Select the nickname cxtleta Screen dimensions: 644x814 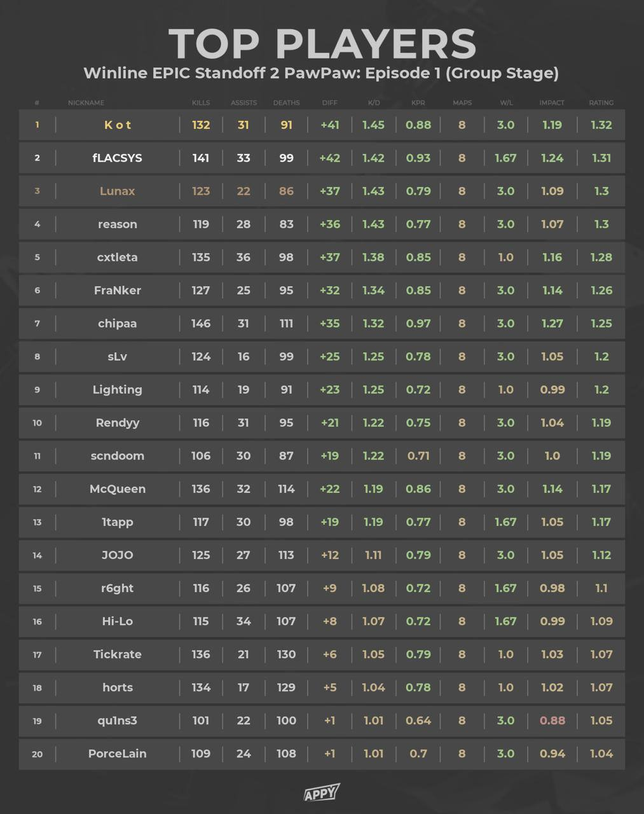[118, 257]
